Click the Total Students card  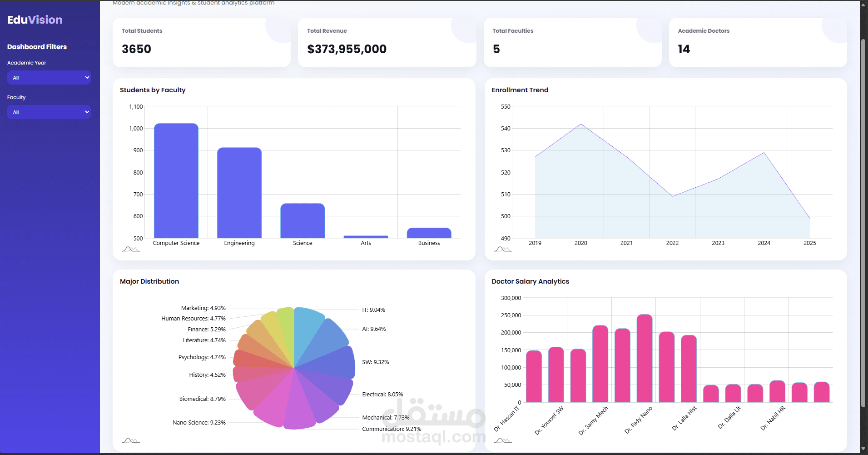(202, 42)
